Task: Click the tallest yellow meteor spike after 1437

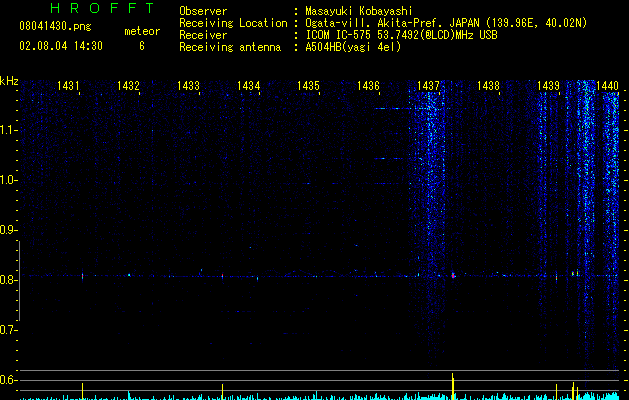Action: pyautogui.click(x=452, y=386)
